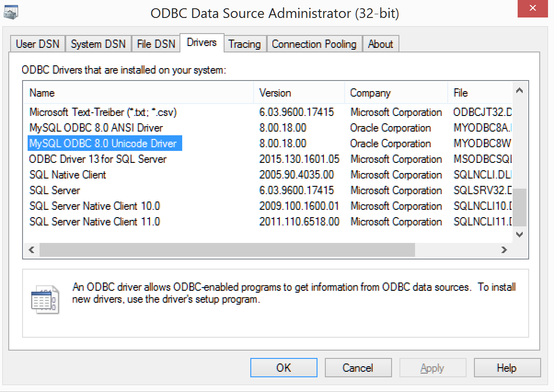554x392 pixels.
Task: Select the MySQL ODBC 8.0 ANSI Driver row
Action: [x=96, y=128]
